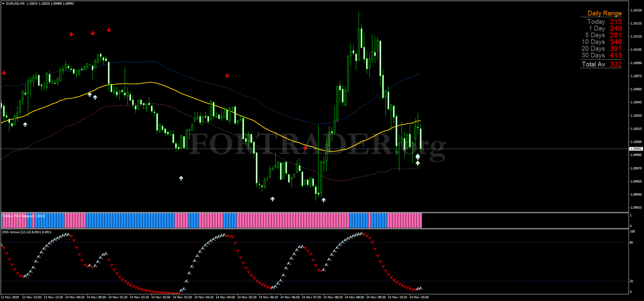Click the 80 level on the DSS scale

tap(631, 242)
